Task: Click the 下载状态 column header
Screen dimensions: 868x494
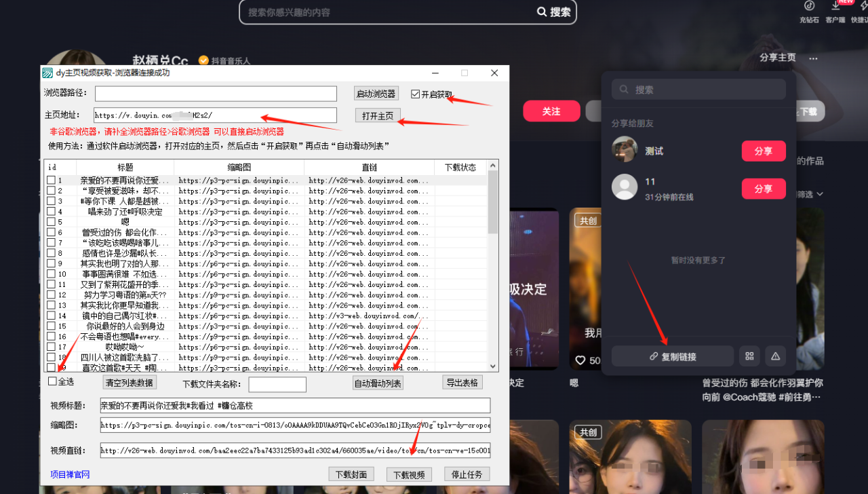Action: [x=460, y=168]
